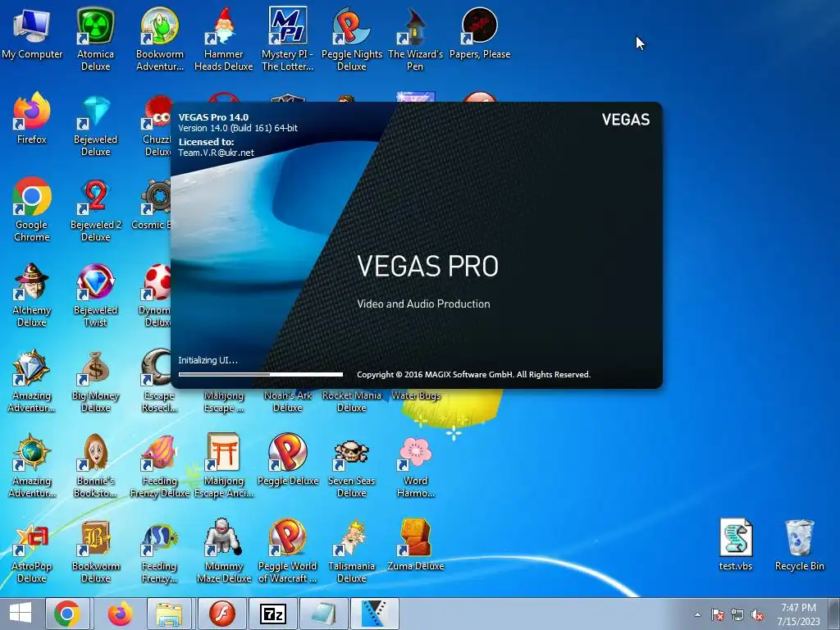Select the Feeding Frenzy Deluxe shortcut
This screenshot has height=630, width=840.
click(160, 466)
